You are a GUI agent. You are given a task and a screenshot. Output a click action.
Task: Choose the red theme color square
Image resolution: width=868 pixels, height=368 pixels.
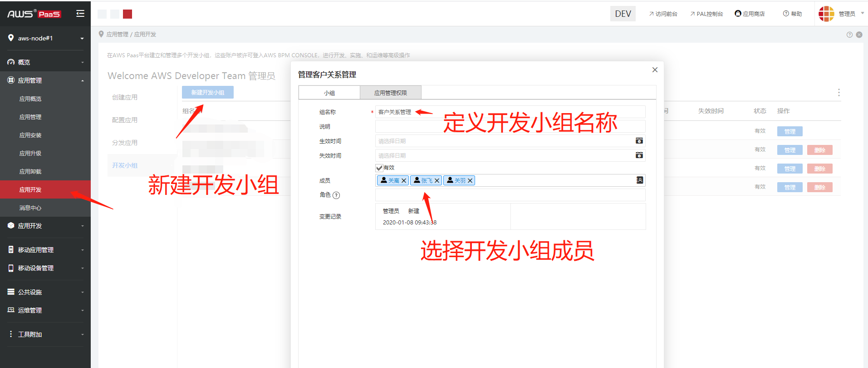point(128,14)
